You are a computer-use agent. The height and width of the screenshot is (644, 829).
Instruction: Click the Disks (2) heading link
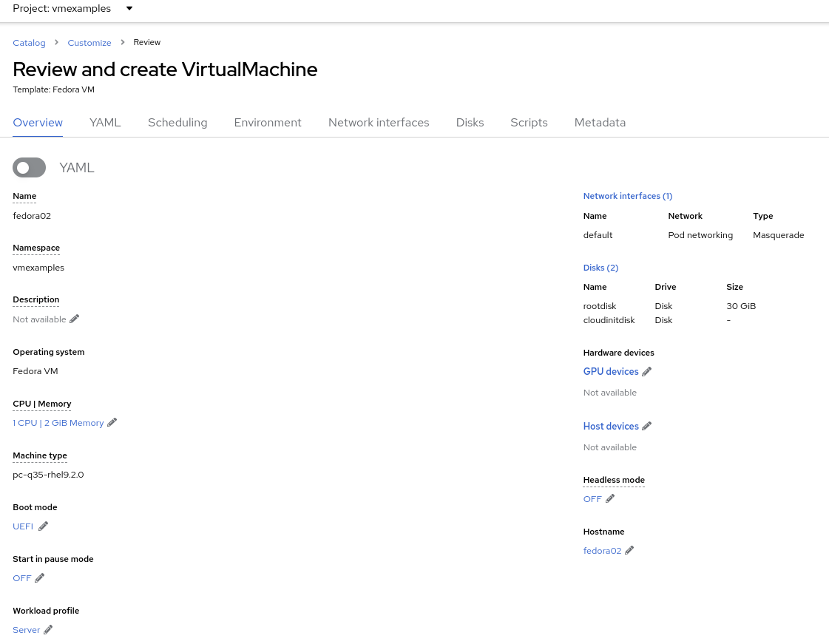point(600,268)
